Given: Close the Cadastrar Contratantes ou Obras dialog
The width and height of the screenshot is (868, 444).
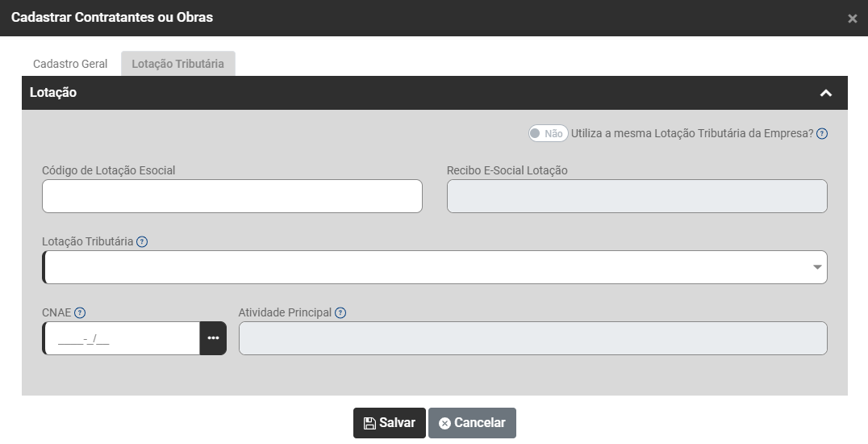Looking at the screenshot, I should 852,19.
